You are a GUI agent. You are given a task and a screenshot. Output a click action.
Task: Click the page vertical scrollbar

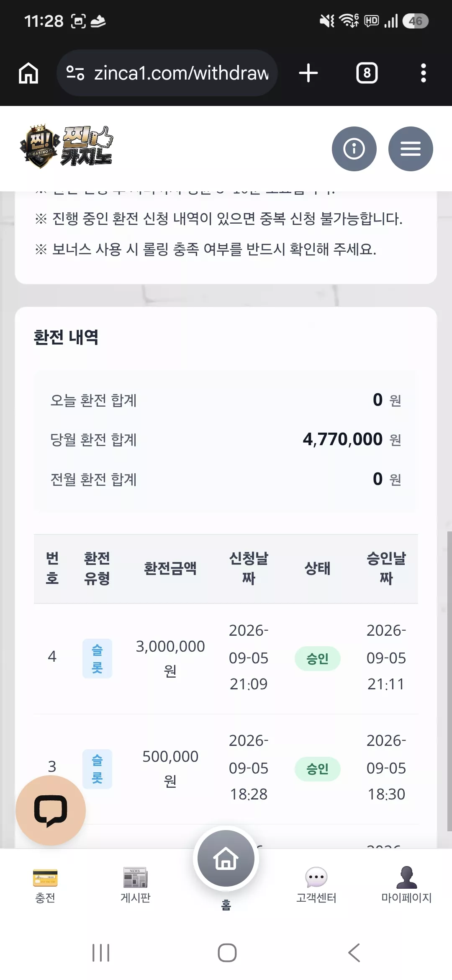coord(449,681)
